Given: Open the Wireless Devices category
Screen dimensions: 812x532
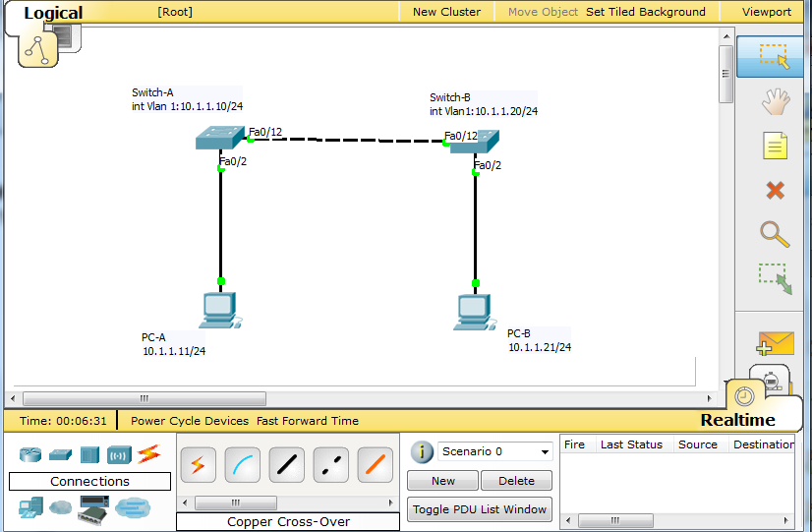Looking at the screenshot, I should tap(119, 455).
